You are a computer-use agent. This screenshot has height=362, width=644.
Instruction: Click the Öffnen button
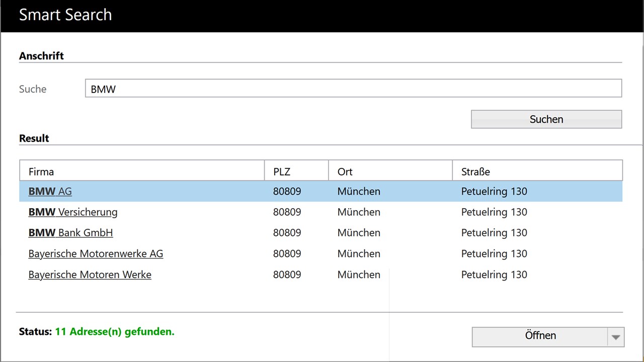(x=540, y=336)
